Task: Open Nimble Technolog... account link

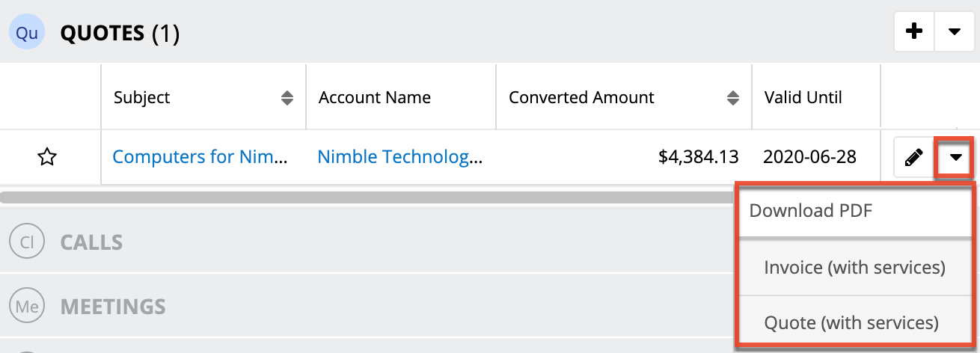Action: 399,157
